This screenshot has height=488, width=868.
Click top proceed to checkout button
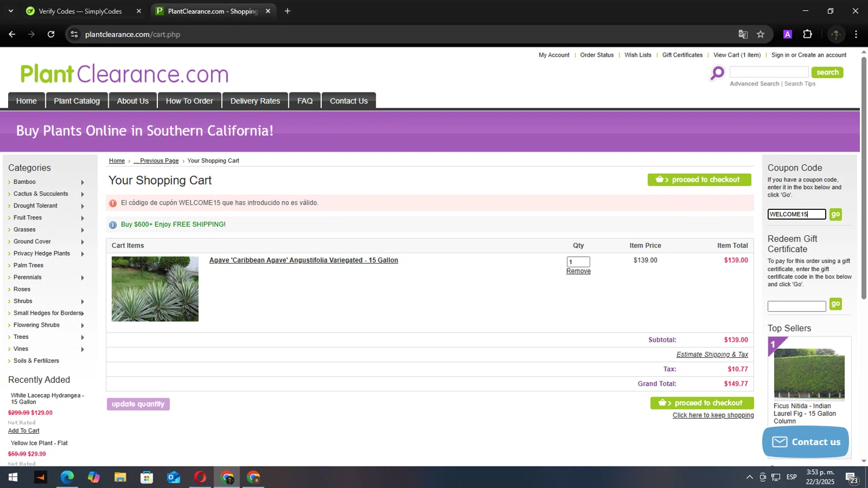[699, 180]
